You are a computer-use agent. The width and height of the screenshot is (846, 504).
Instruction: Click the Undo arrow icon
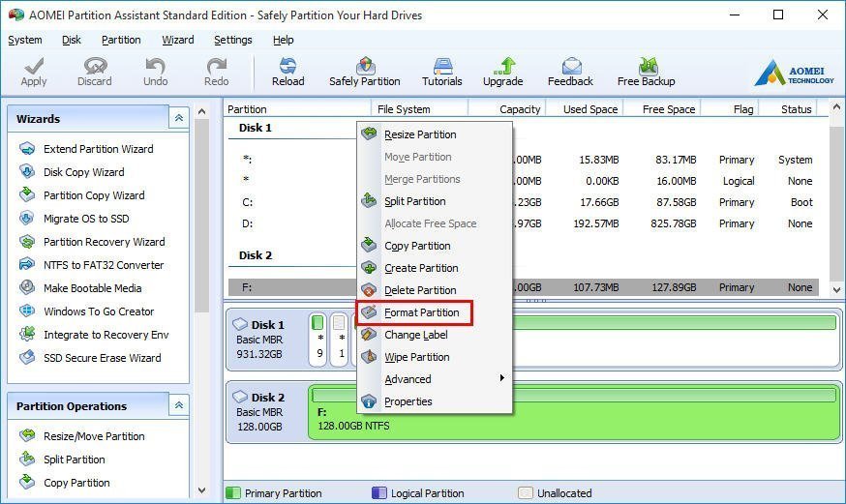156,66
